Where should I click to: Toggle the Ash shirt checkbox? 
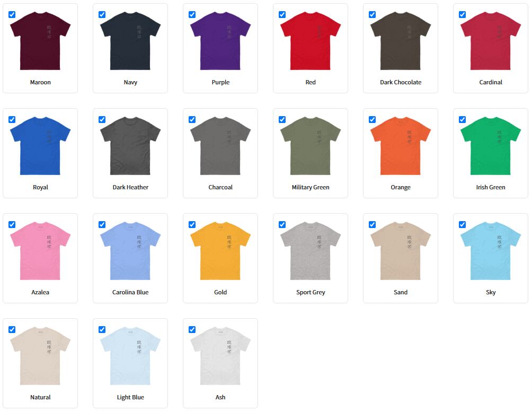tap(192, 329)
